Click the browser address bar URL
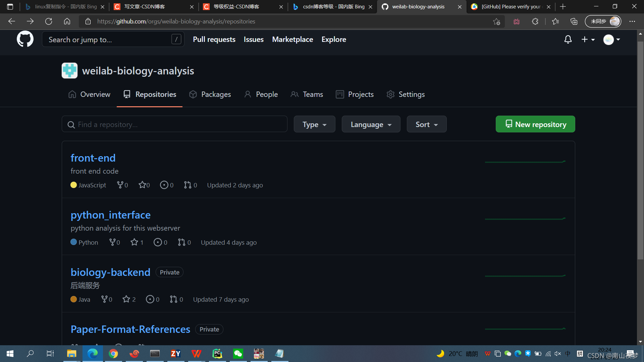The image size is (644, 362). coord(176,21)
